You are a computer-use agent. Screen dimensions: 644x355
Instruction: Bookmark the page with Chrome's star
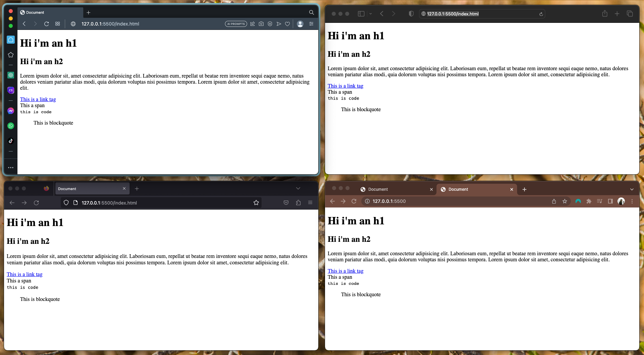[565, 201]
